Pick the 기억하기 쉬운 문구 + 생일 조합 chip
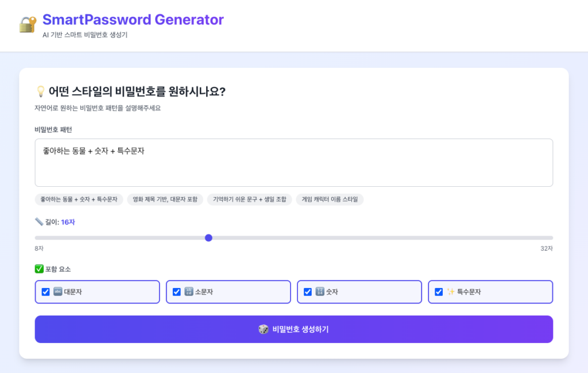Screen dimensions: 588x373 [x=249, y=199]
